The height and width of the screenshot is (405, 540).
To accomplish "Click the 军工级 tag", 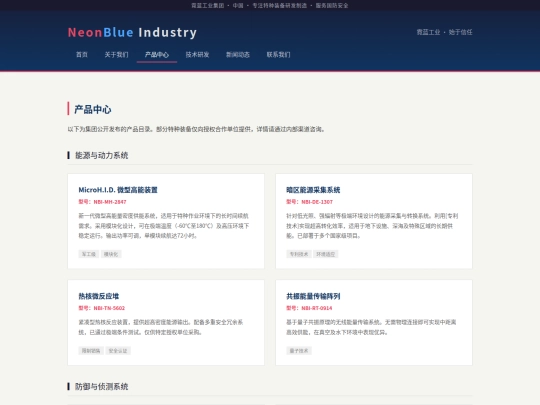I will click(89, 254).
